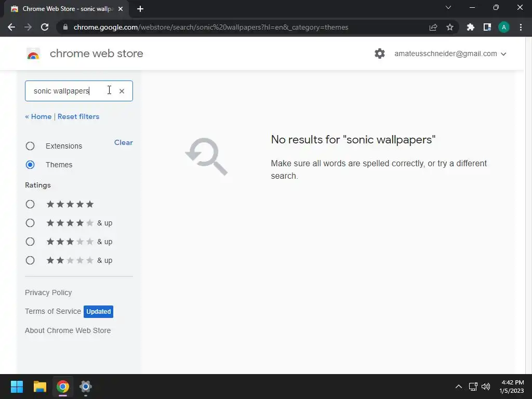Filter by two stars and up
The image size is (532, 399).
pos(30,260)
